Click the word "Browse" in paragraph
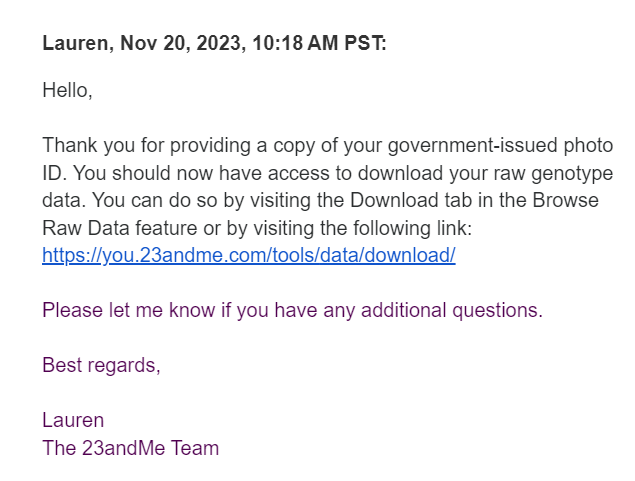 pyautogui.click(x=565, y=200)
